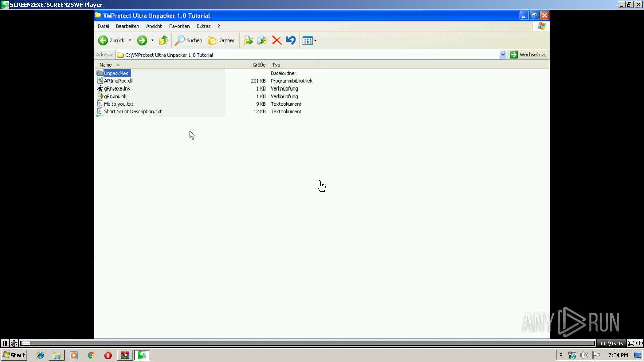Open the Zurück history dropdown arrow

[130, 40]
